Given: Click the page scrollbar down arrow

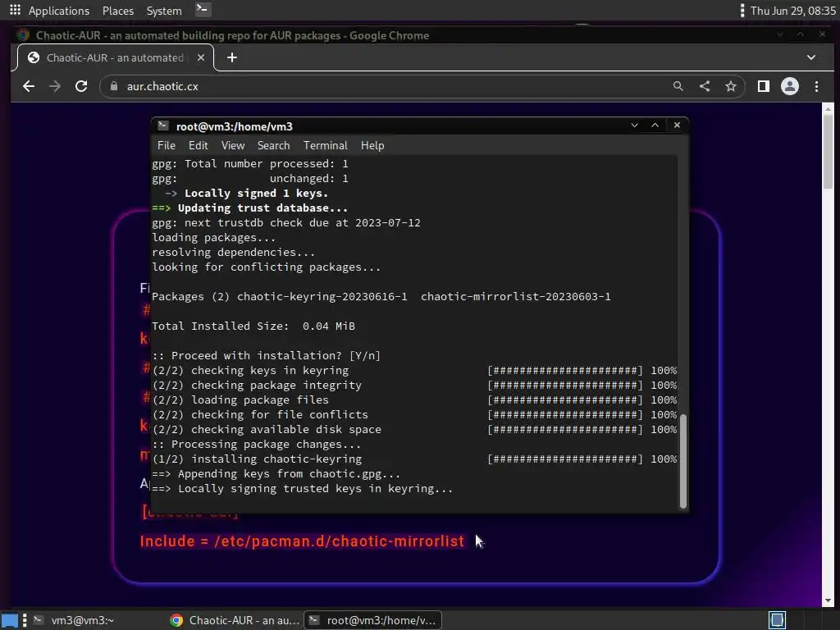Looking at the screenshot, I should point(829,601).
